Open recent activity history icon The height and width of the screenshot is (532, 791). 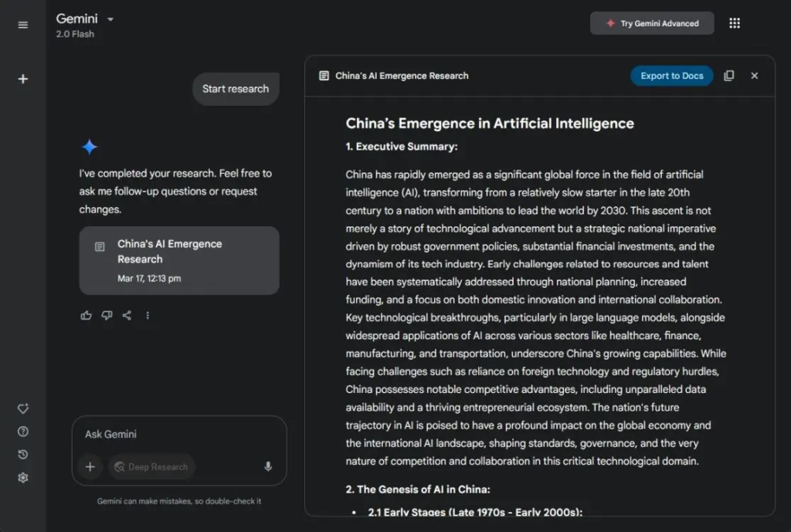click(22, 455)
